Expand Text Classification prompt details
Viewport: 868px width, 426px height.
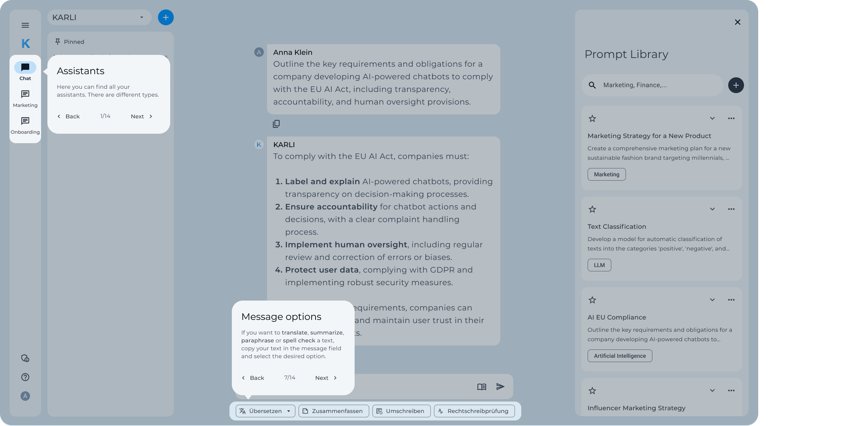[712, 209]
